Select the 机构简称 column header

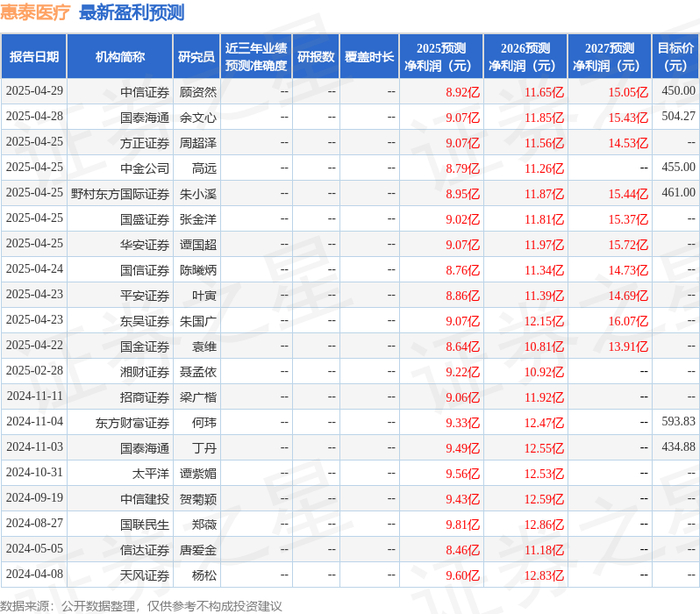pos(120,56)
